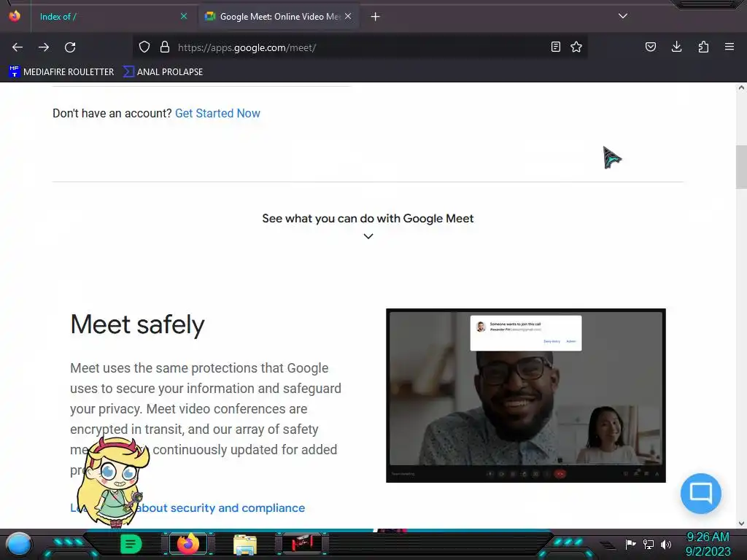Open Firefox hamburger application menu
The width and height of the screenshot is (747, 560).
pos(729,47)
